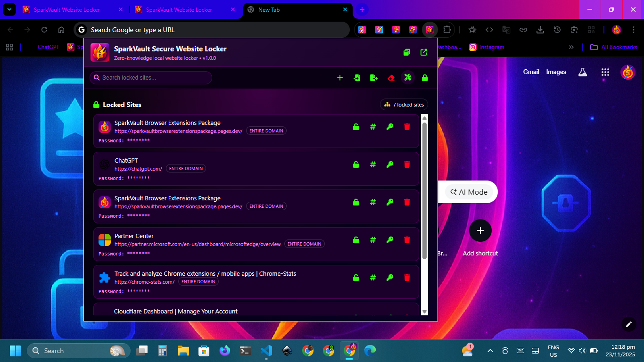Click the import file icon in SparkVault toolbar
This screenshot has height=362, width=644.
(357, 78)
